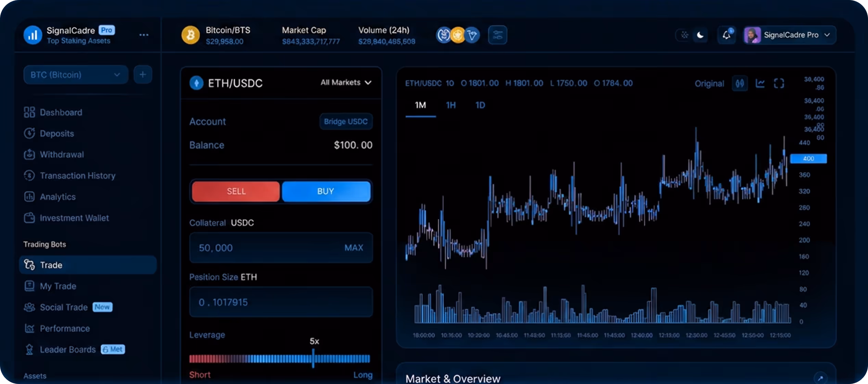Go to Dashboard in the sidebar
Viewport: 868px width, 384px height.
53,112
